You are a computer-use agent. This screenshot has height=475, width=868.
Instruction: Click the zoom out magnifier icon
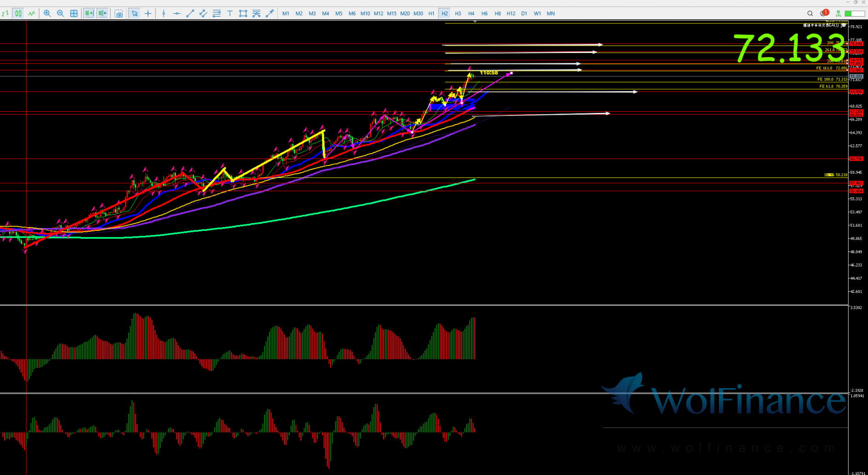[60, 13]
